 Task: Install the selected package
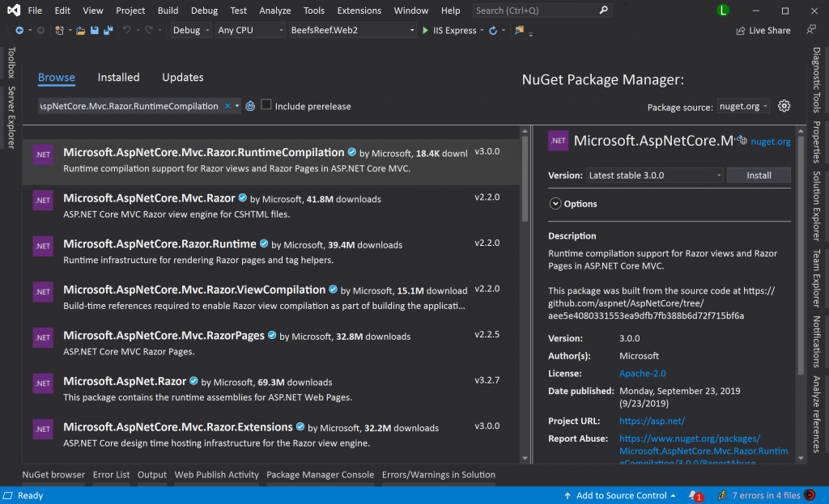759,176
